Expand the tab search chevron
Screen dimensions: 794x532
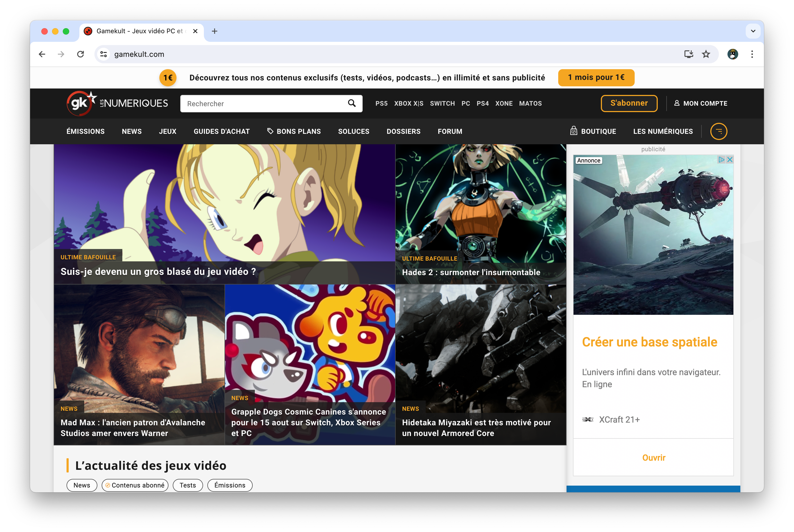753,31
